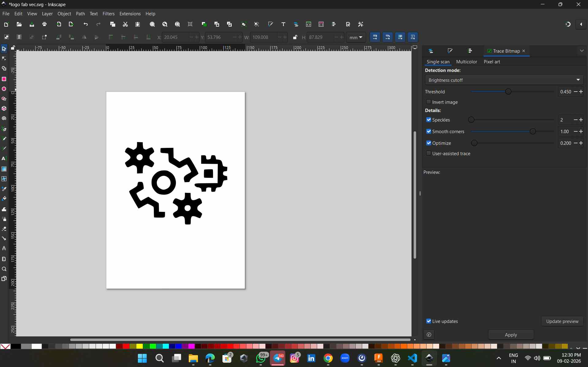Select the Spiral tool
Viewport: 588px width, 367px height.
(x=4, y=118)
